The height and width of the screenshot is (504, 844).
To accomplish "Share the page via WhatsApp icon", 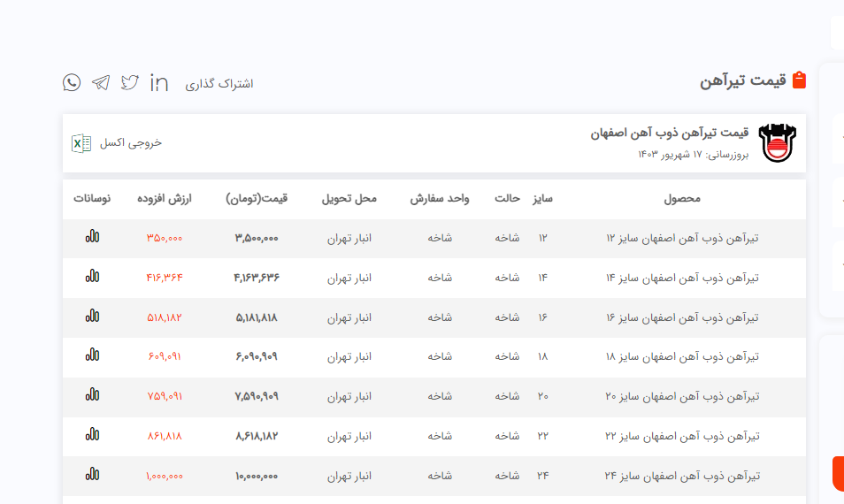I will click(x=72, y=83).
